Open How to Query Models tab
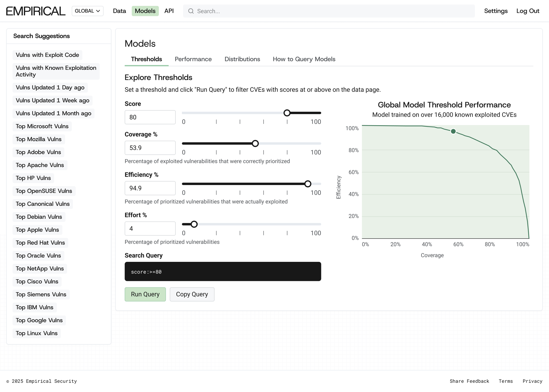 pyautogui.click(x=304, y=59)
